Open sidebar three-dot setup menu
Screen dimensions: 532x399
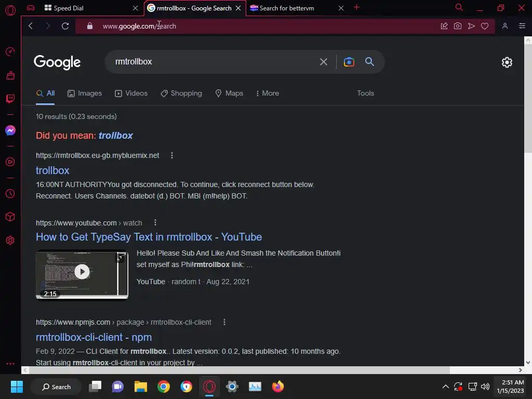[10, 363]
